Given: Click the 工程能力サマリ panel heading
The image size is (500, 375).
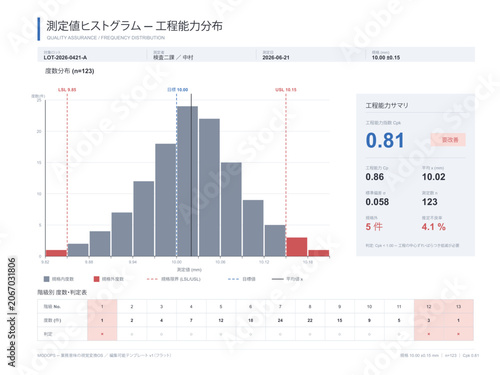Looking at the screenshot, I should click(387, 106).
